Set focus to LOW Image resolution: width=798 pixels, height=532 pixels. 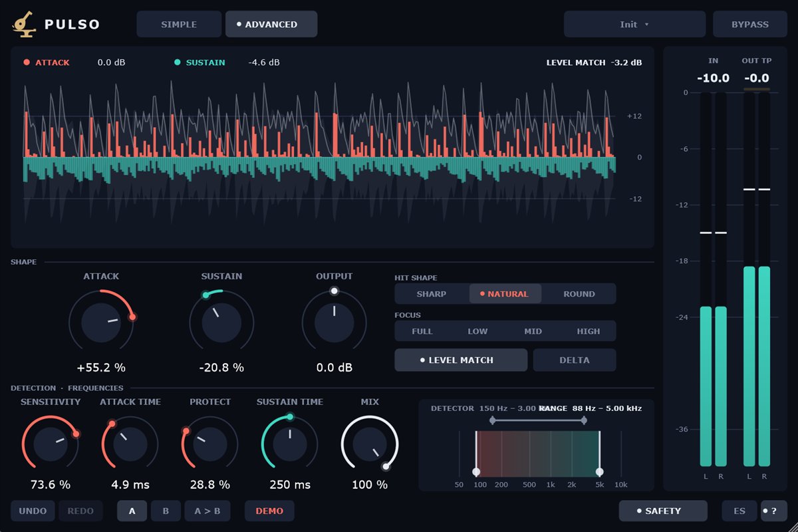477,331
